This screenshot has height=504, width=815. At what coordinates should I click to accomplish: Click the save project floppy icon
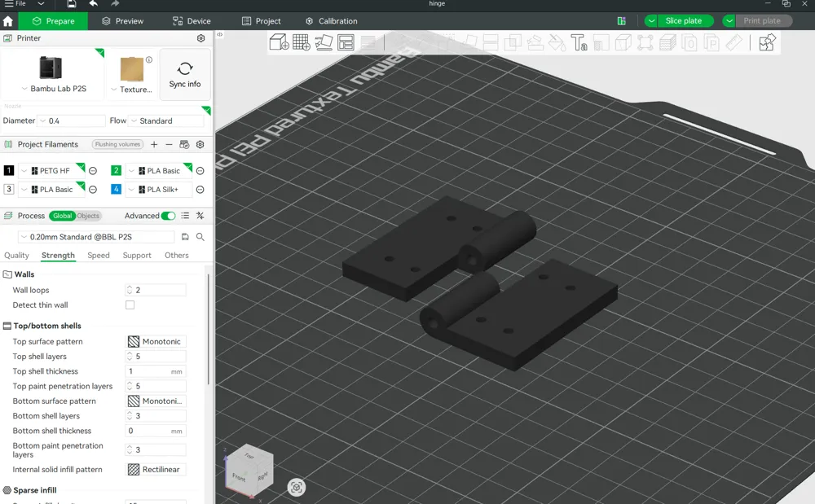tap(72, 3)
